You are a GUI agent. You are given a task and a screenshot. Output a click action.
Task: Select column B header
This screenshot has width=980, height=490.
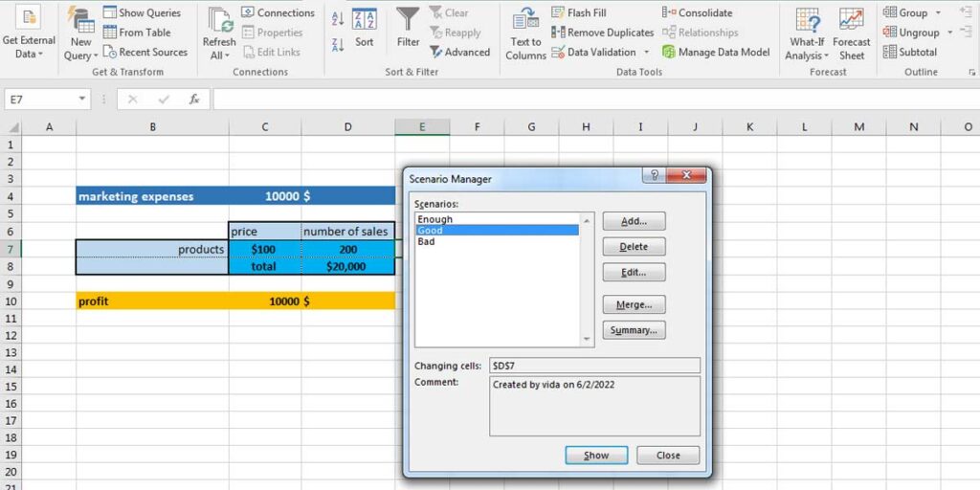point(152,127)
